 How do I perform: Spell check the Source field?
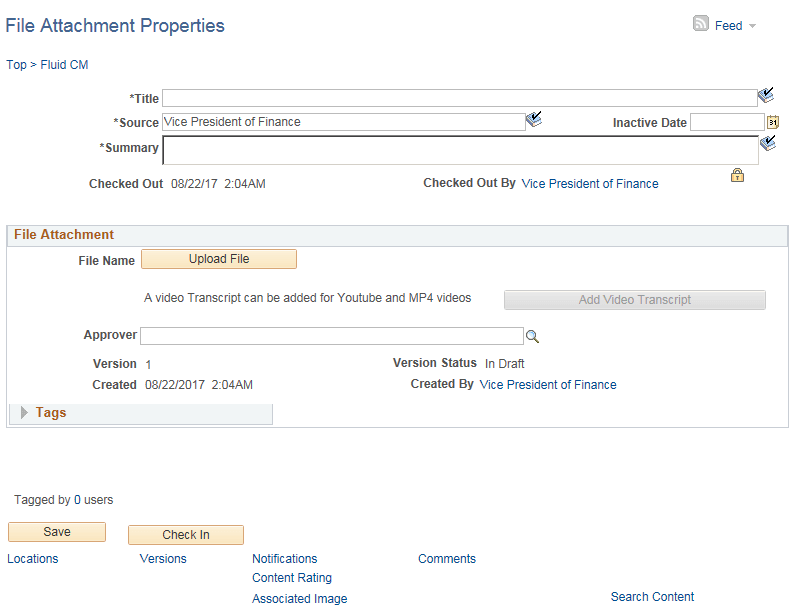[534, 118]
